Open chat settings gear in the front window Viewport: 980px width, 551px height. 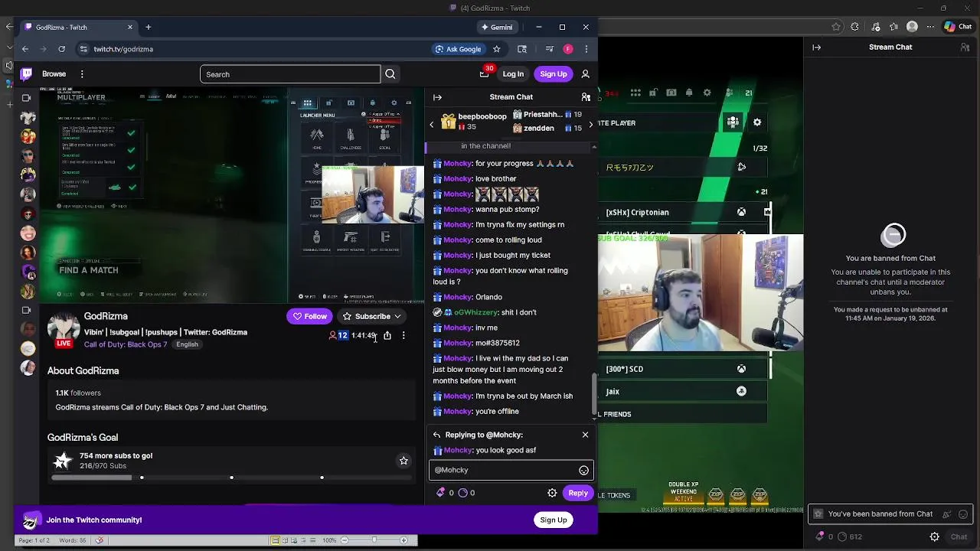pyautogui.click(x=552, y=493)
